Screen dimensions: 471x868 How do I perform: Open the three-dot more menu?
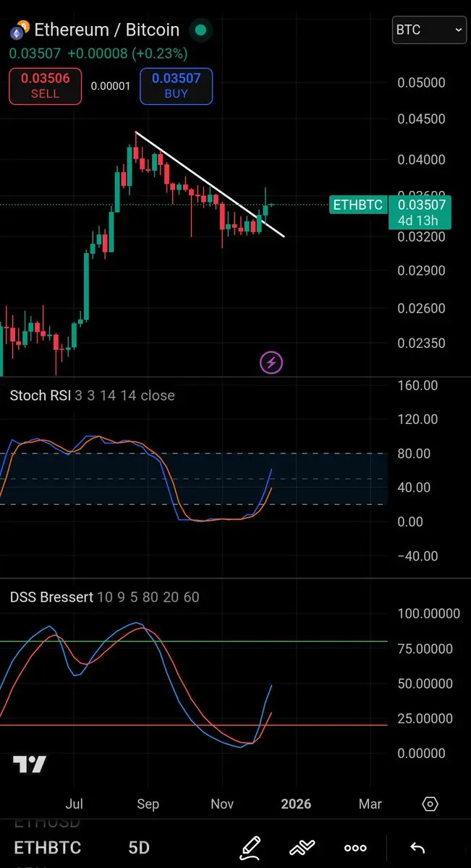point(355,848)
